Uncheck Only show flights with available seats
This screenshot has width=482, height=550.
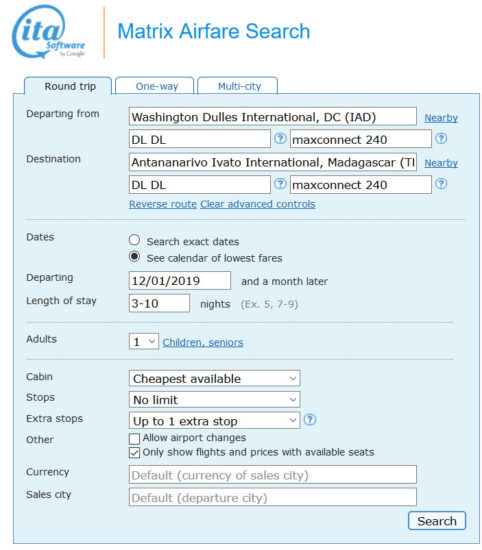(134, 452)
